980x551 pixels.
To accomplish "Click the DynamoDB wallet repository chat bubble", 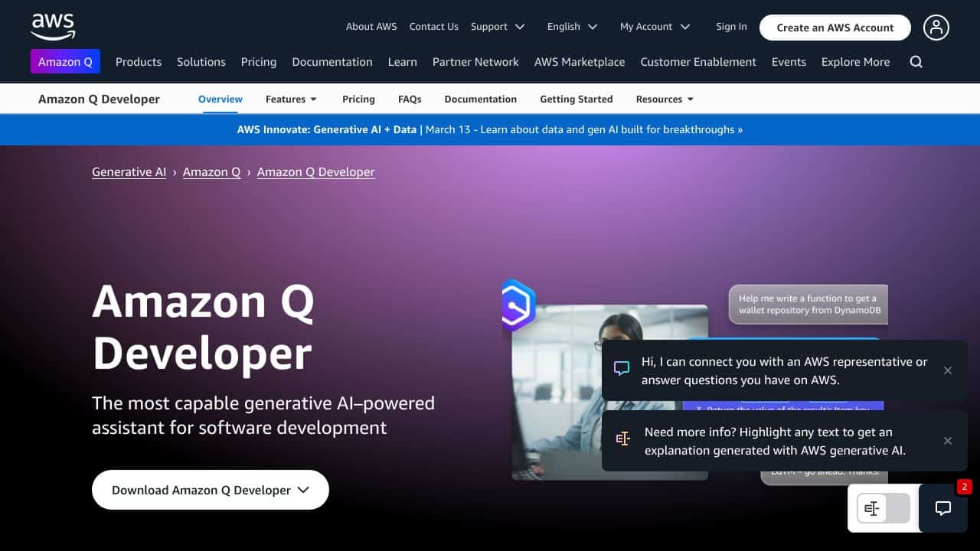I will (808, 305).
